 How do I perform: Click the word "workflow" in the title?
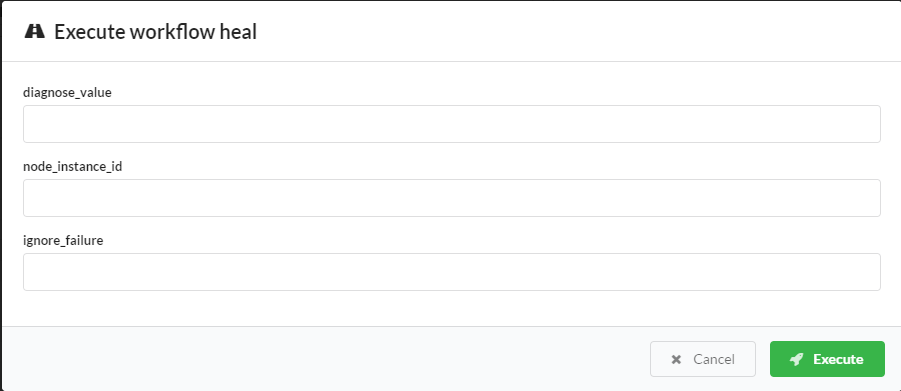(172, 32)
